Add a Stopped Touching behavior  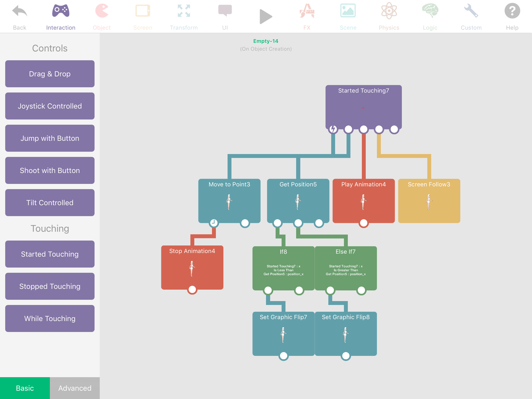[x=50, y=286]
